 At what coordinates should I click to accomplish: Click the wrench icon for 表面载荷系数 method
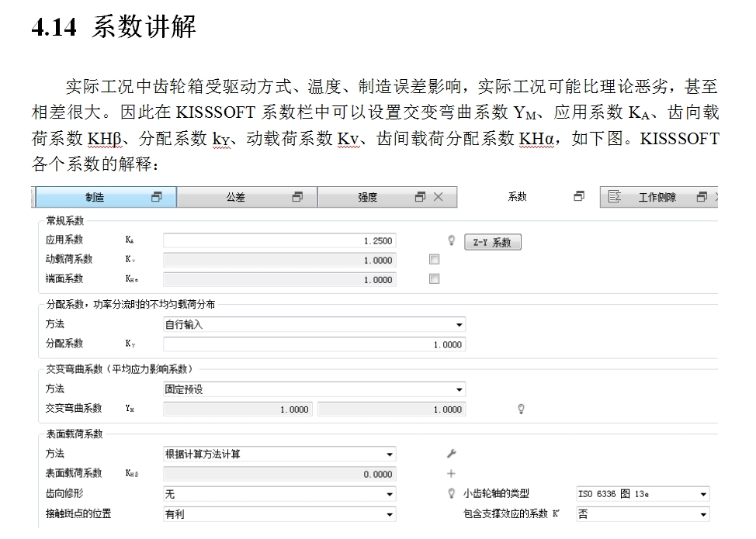pos(451,454)
